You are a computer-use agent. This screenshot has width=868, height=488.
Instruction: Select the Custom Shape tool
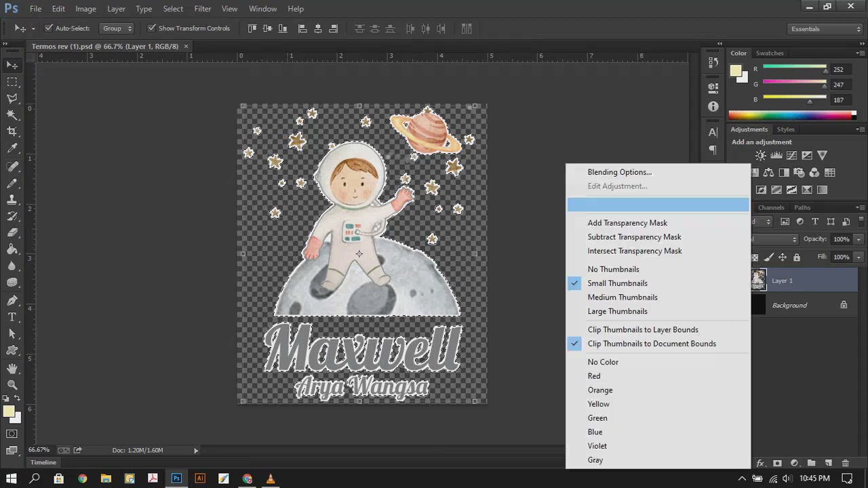pyautogui.click(x=12, y=351)
